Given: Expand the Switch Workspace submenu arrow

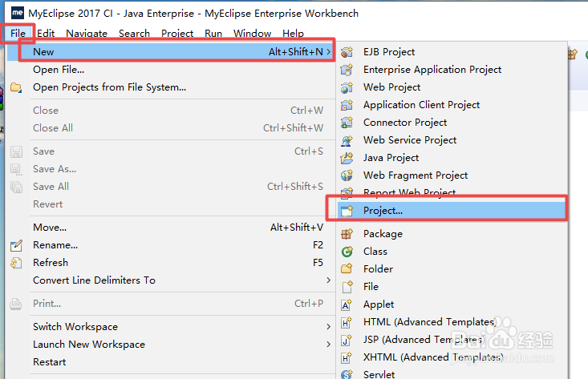Looking at the screenshot, I should tap(329, 327).
